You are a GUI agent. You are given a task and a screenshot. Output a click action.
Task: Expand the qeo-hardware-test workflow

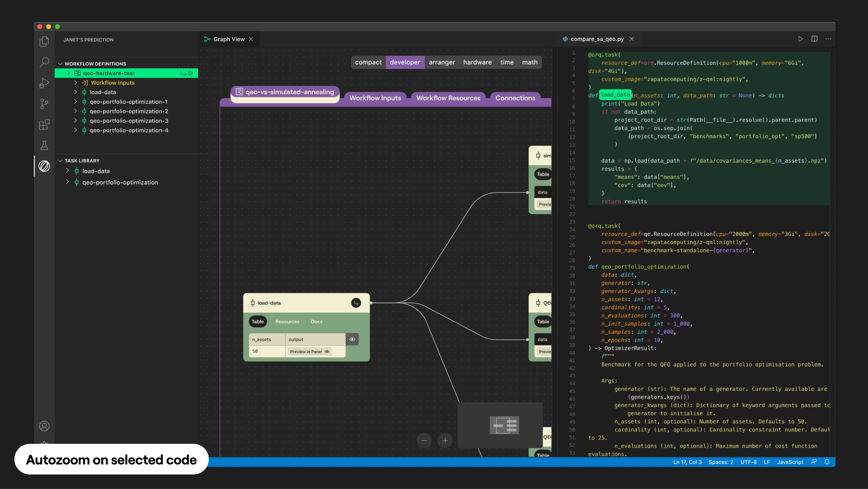pyautogui.click(x=69, y=73)
